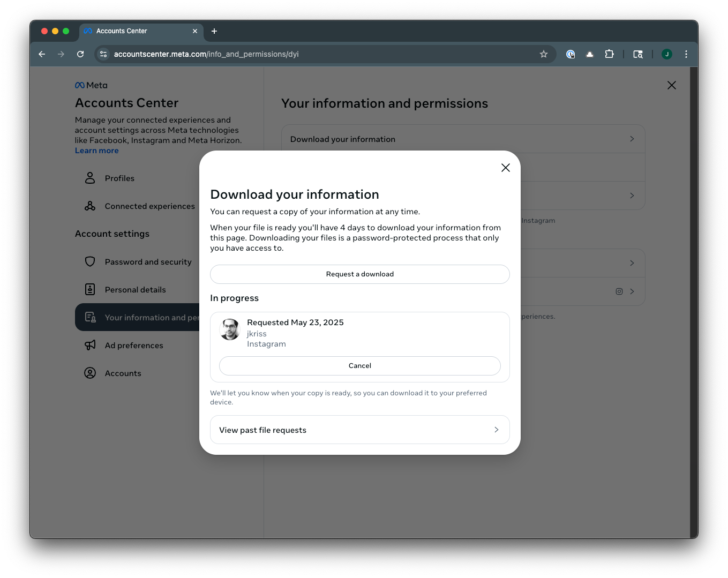Open the Download your information row
The width and height of the screenshot is (728, 578).
(x=463, y=139)
